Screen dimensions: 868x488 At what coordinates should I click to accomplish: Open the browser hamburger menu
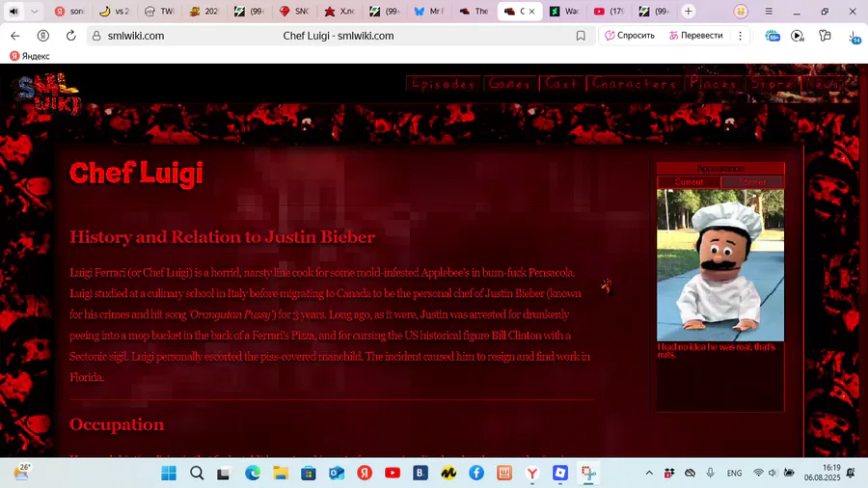[769, 11]
